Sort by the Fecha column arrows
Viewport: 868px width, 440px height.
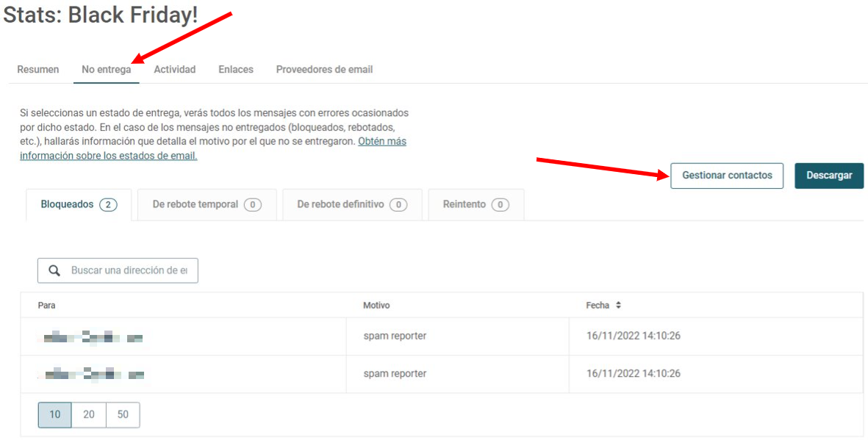click(x=618, y=305)
